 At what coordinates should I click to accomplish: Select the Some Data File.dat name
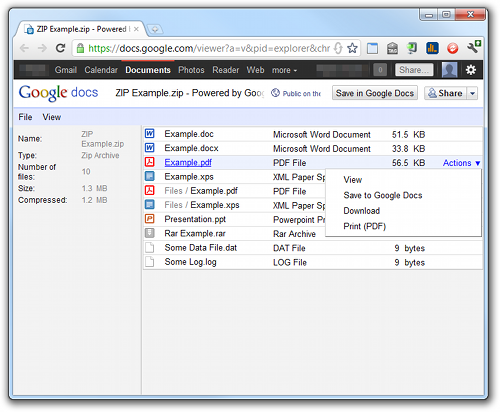[201, 248]
